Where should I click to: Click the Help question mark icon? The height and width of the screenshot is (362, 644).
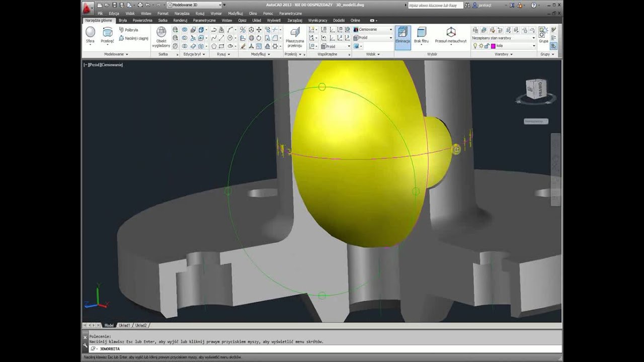tap(534, 5)
